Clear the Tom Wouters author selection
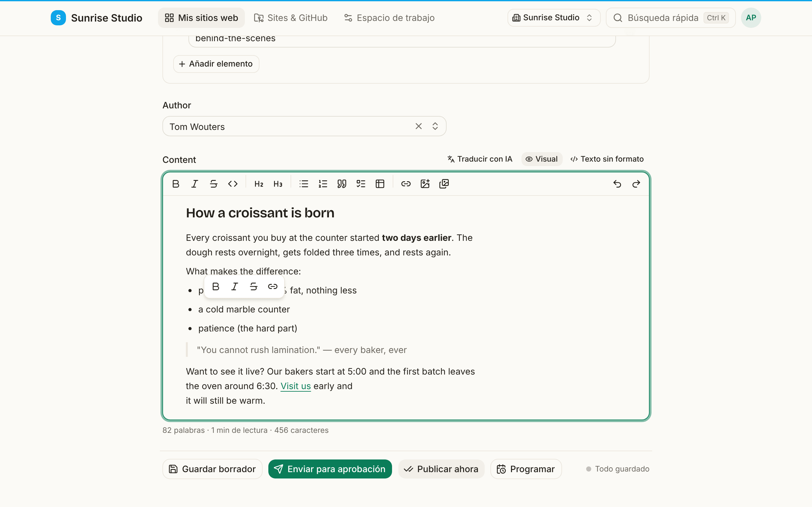Viewport: 812px width, 507px height. pos(418,126)
